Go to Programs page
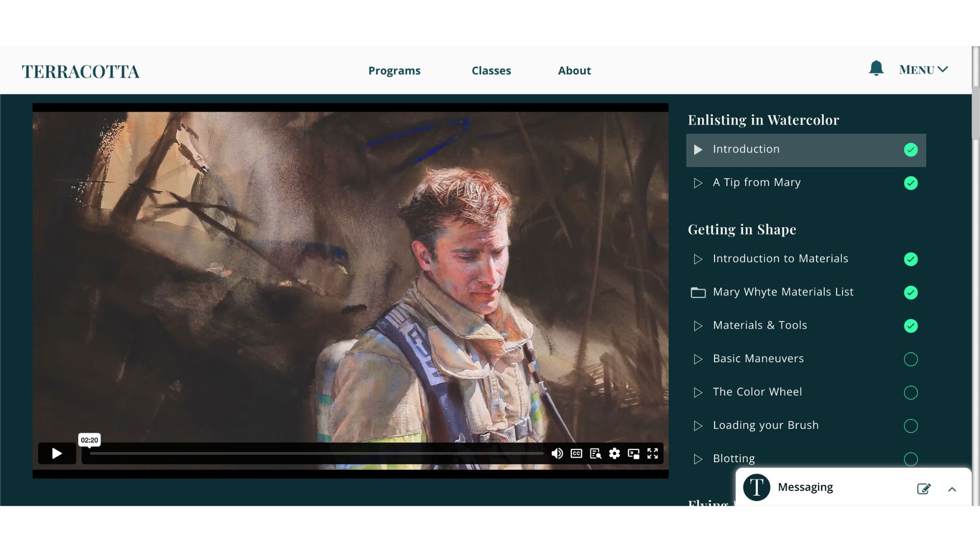This screenshot has width=980, height=551. [394, 70]
